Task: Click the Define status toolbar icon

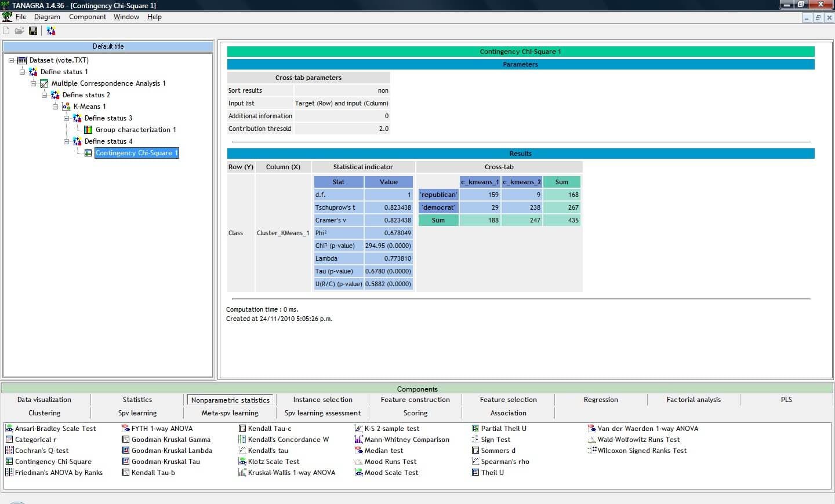Action: point(51,30)
